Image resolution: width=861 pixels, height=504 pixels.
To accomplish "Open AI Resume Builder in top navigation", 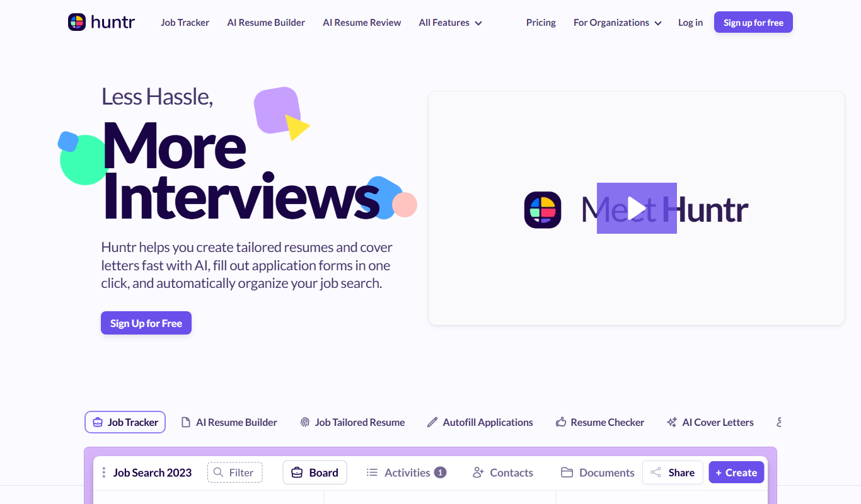I will pyautogui.click(x=266, y=22).
